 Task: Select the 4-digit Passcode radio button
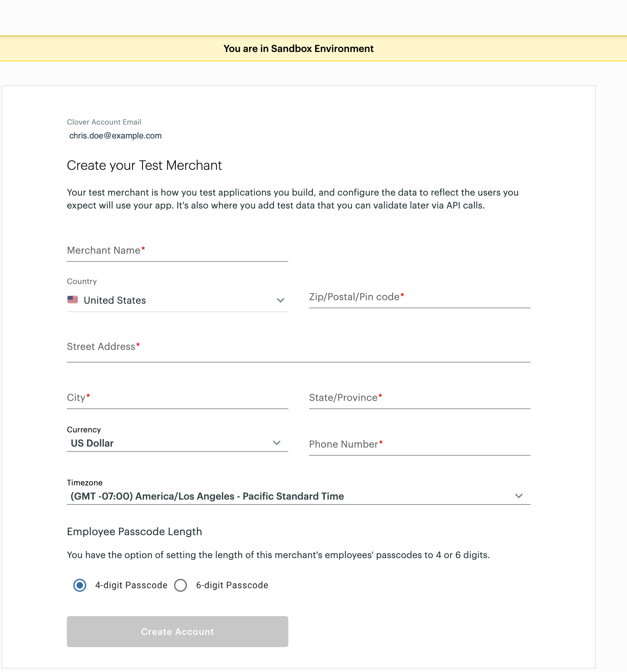pos(80,585)
